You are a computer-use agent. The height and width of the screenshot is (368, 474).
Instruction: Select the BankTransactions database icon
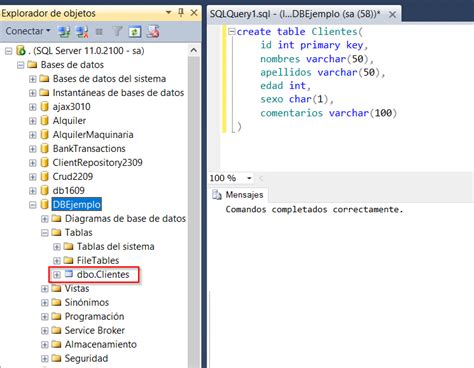tap(44, 149)
